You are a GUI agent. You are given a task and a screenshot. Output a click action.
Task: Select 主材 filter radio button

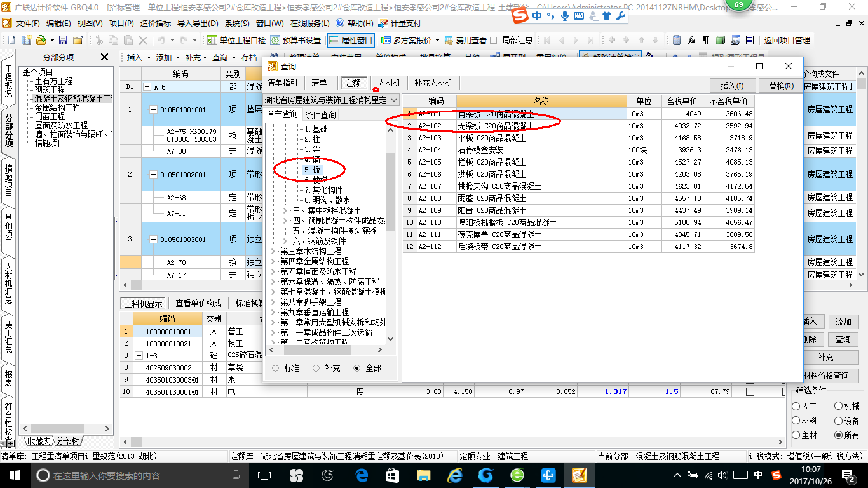pyautogui.click(x=796, y=435)
